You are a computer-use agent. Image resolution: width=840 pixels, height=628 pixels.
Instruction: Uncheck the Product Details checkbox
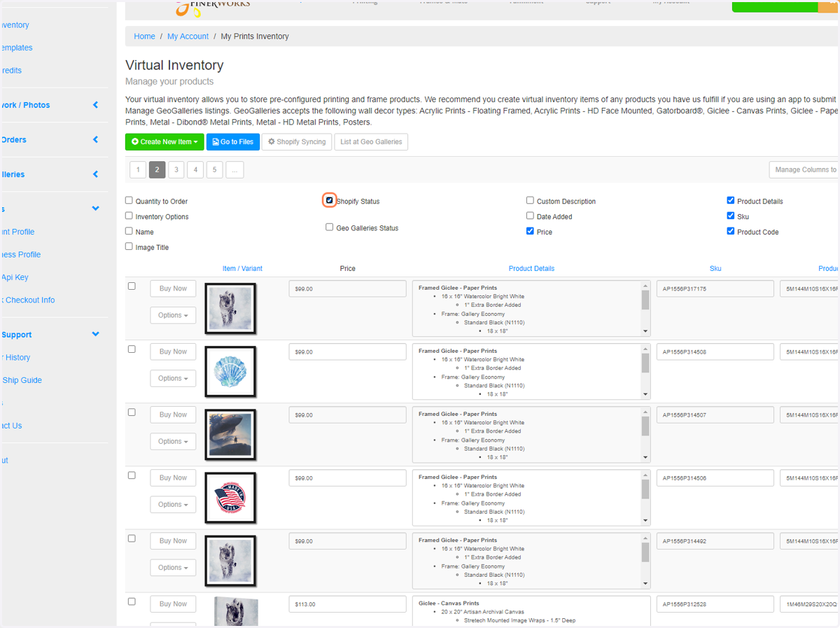731,200
